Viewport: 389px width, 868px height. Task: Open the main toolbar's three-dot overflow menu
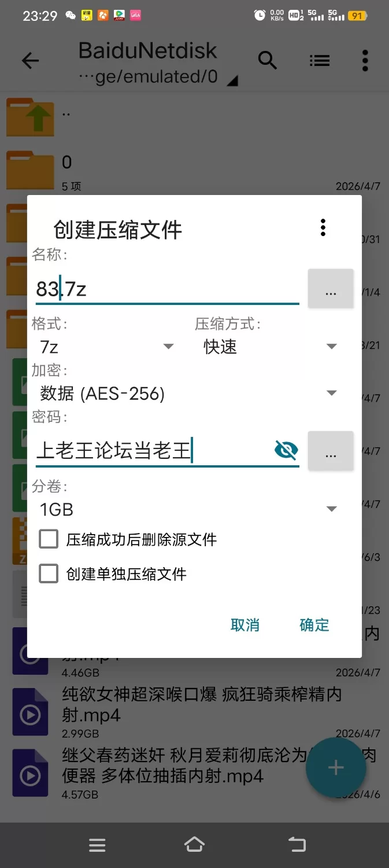[x=365, y=60]
